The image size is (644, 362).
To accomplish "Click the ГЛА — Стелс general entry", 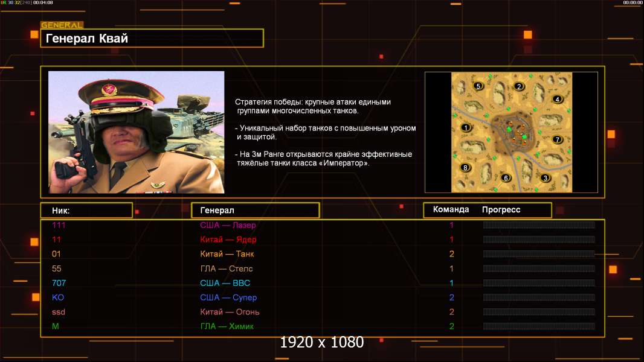I will [x=227, y=268].
